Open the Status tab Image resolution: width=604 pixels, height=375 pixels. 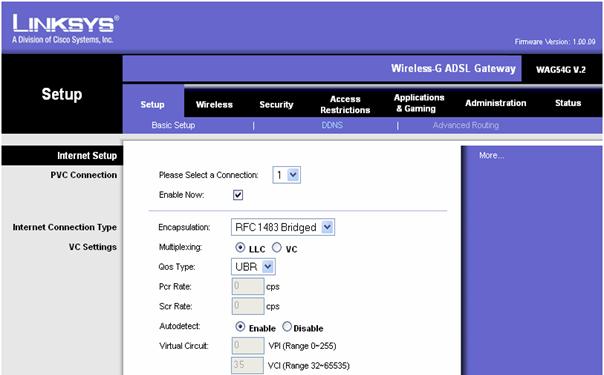(x=568, y=103)
